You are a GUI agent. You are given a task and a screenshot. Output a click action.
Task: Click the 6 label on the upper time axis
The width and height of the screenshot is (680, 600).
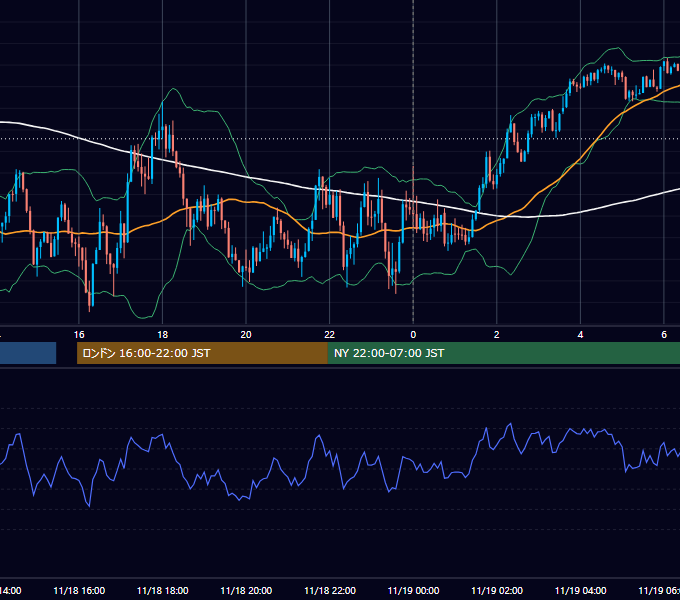click(x=664, y=335)
